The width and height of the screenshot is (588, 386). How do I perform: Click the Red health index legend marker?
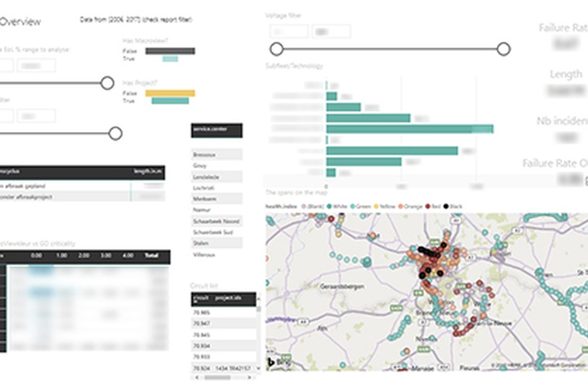click(x=426, y=206)
